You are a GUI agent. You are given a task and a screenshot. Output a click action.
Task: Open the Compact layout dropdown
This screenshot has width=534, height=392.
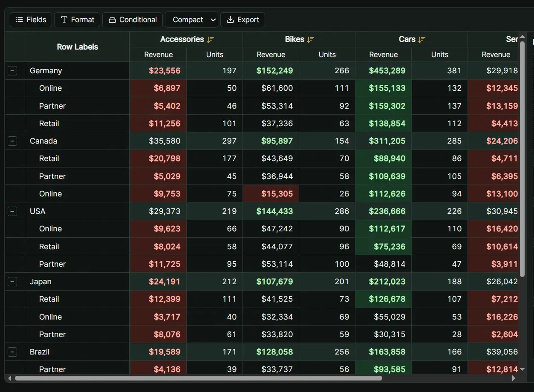tap(192, 20)
